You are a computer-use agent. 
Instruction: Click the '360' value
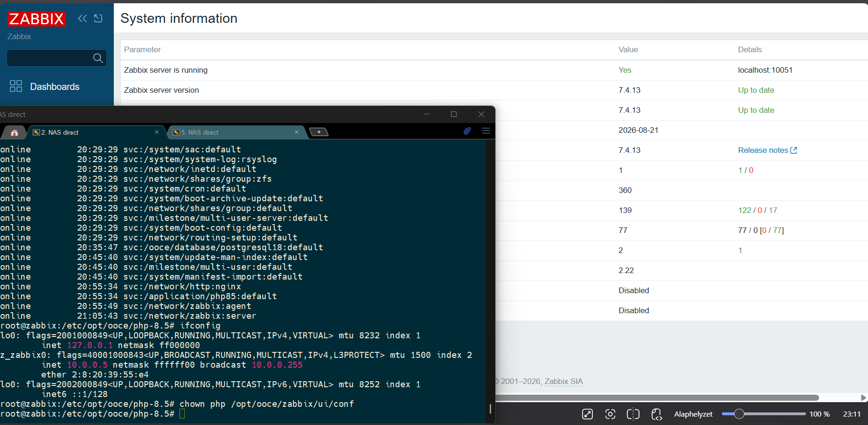click(x=625, y=190)
